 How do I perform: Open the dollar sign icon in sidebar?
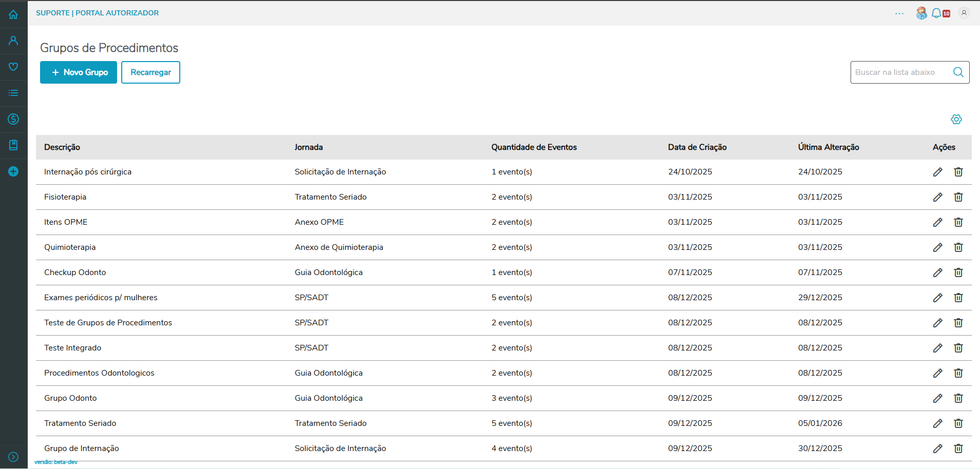[x=13, y=119]
